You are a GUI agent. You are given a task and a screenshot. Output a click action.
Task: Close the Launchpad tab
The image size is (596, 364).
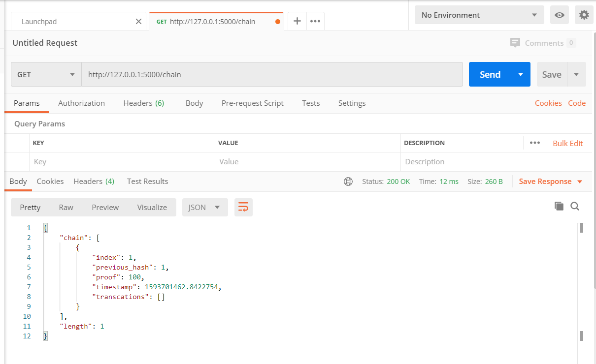[138, 22]
